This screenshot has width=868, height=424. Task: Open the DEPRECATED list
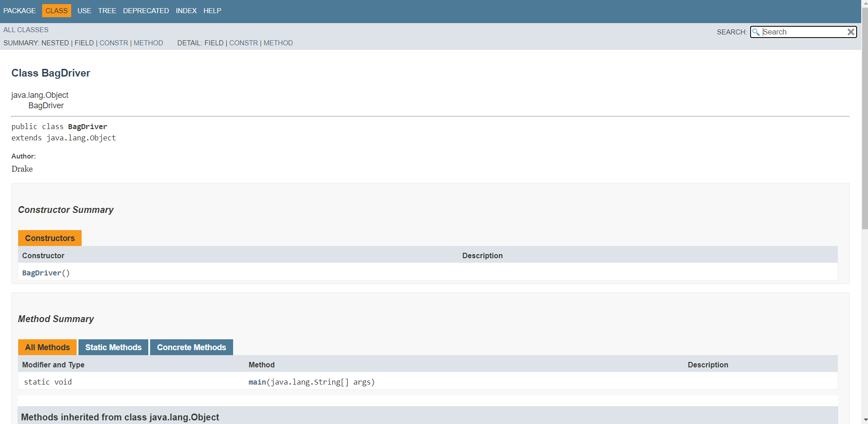click(x=146, y=10)
